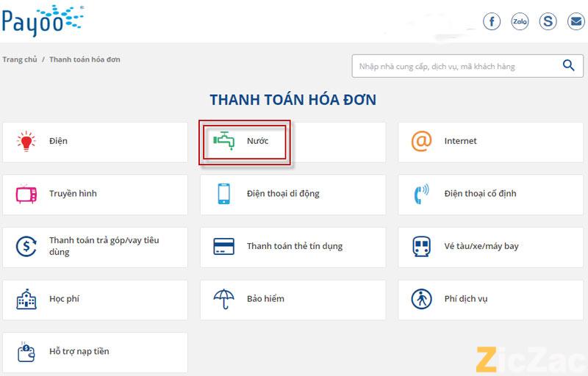Image resolution: width=588 pixels, height=376 pixels.
Task: Select Điện thoại di động label
Action: click(283, 194)
